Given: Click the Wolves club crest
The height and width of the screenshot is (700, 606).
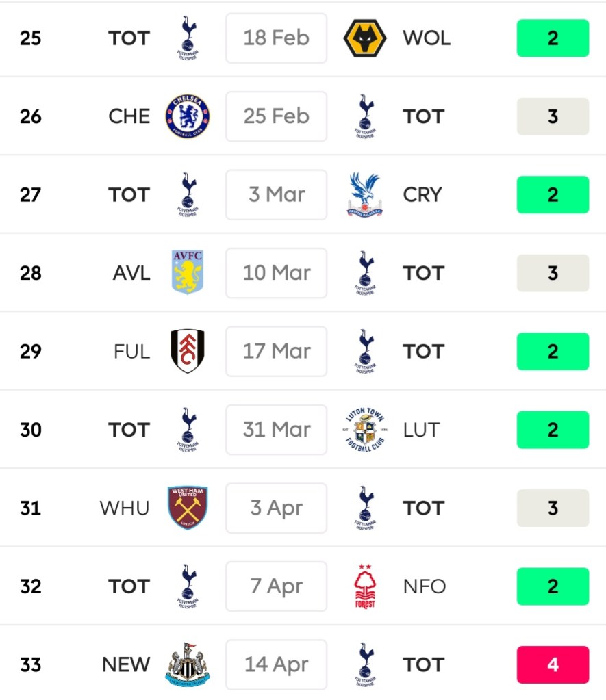Looking at the screenshot, I should click(365, 38).
